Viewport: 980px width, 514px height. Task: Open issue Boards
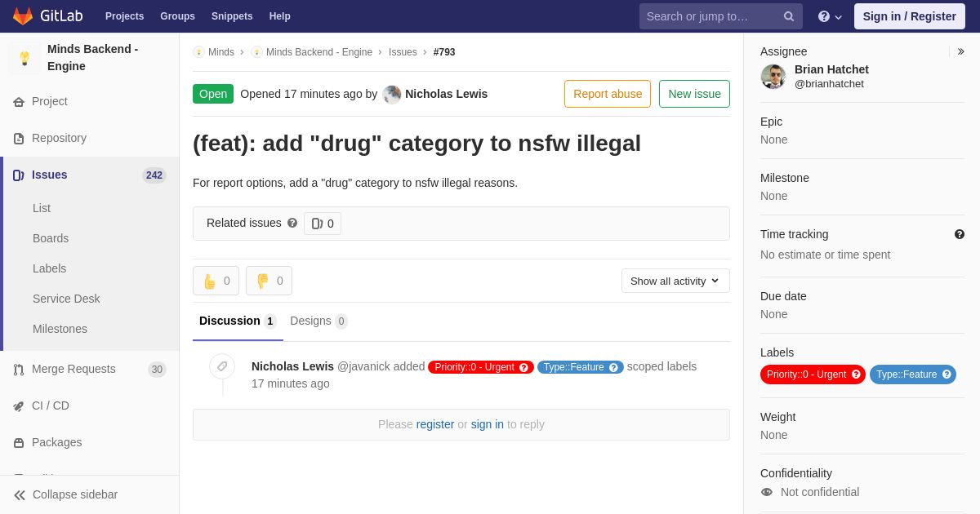pos(51,238)
